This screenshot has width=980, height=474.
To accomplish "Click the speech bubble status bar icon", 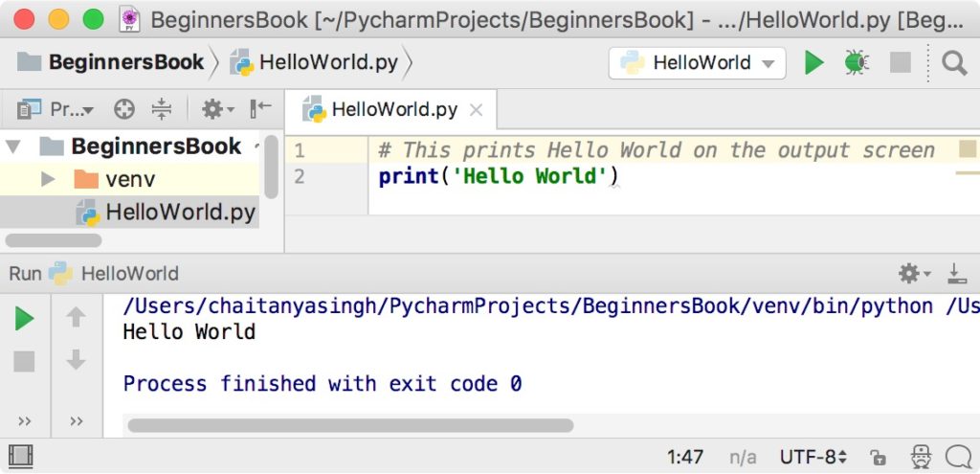I will 958,457.
